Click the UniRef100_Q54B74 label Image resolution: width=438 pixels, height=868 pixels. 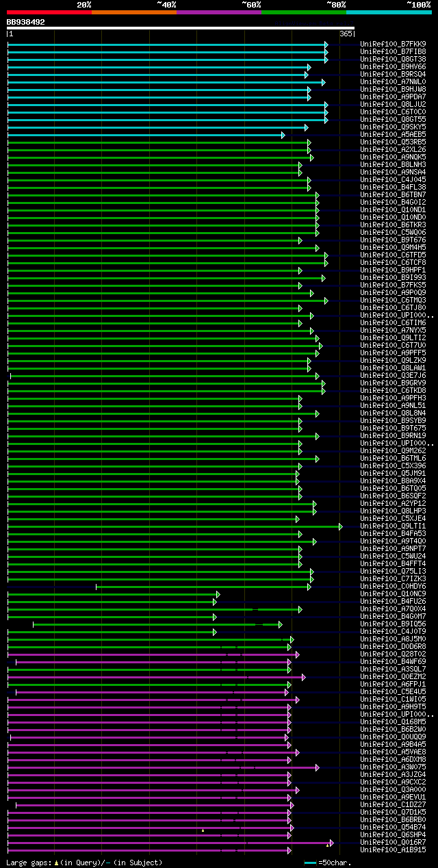[x=393, y=828]
